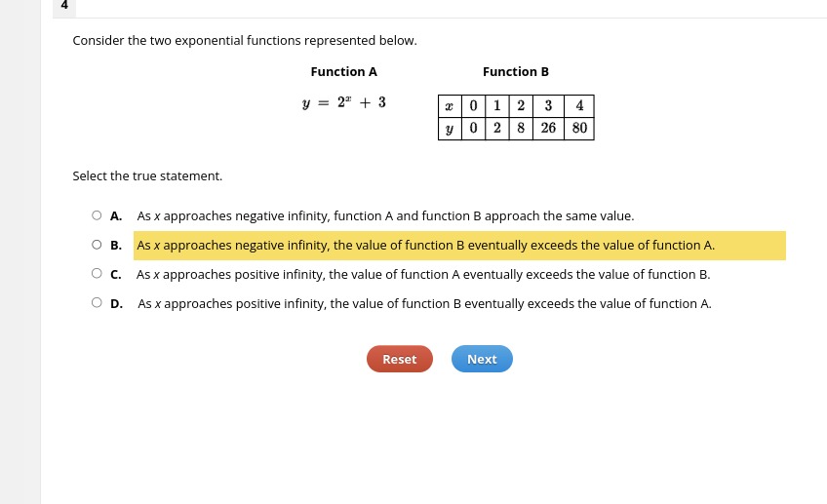Screen dimensions: 827x504
Task: Click the 'Select the true statement.' prompt
Action: pos(147,176)
